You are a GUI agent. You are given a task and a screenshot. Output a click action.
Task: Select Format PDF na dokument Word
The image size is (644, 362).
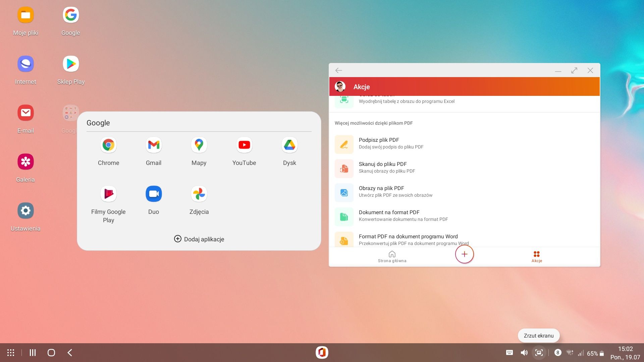(464, 239)
